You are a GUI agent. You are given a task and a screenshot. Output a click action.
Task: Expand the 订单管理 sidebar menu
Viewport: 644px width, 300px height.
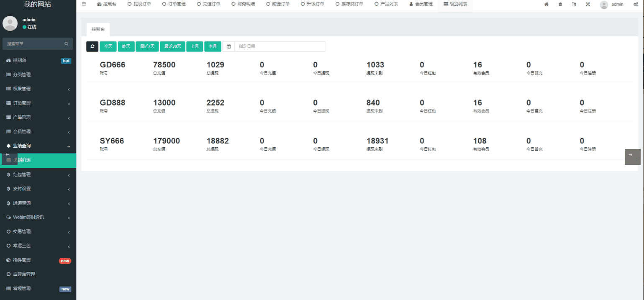click(38, 103)
